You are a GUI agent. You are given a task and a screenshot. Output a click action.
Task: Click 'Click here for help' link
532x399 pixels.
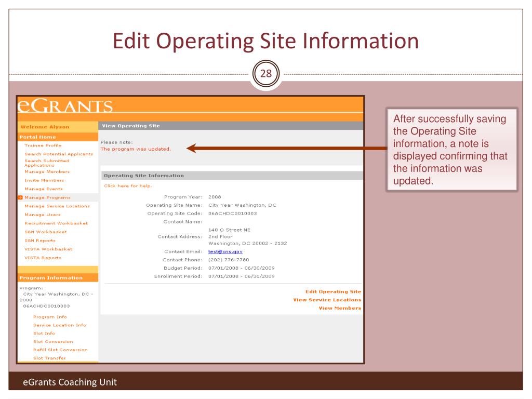[128, 186]
